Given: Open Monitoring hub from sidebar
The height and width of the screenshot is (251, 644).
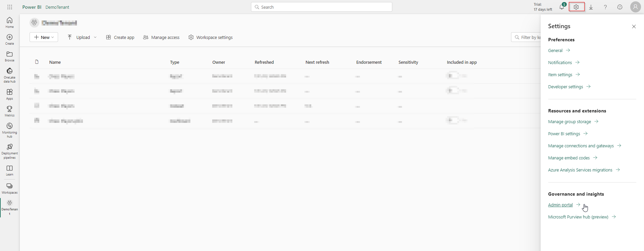Looking at the screenshot, I should pyautogui.click(x=10, y=130).
